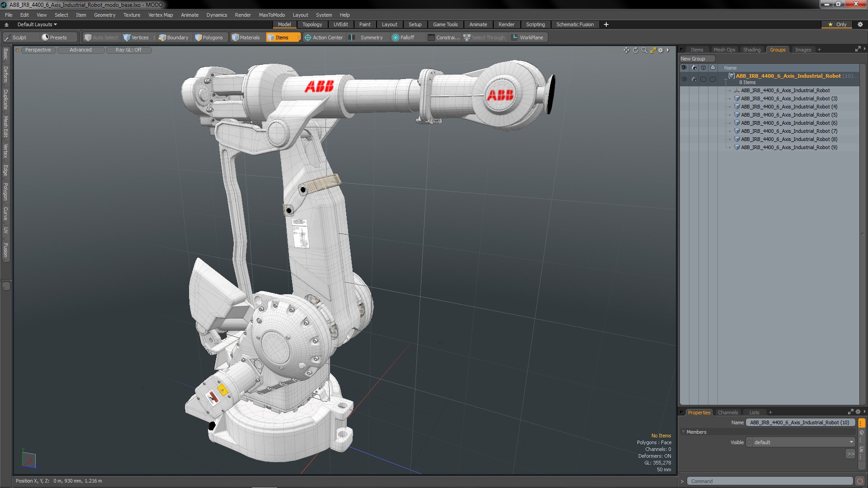Expand the properties panel with >> button
This screenshot has height=488, width=868.
coord(850,454)
